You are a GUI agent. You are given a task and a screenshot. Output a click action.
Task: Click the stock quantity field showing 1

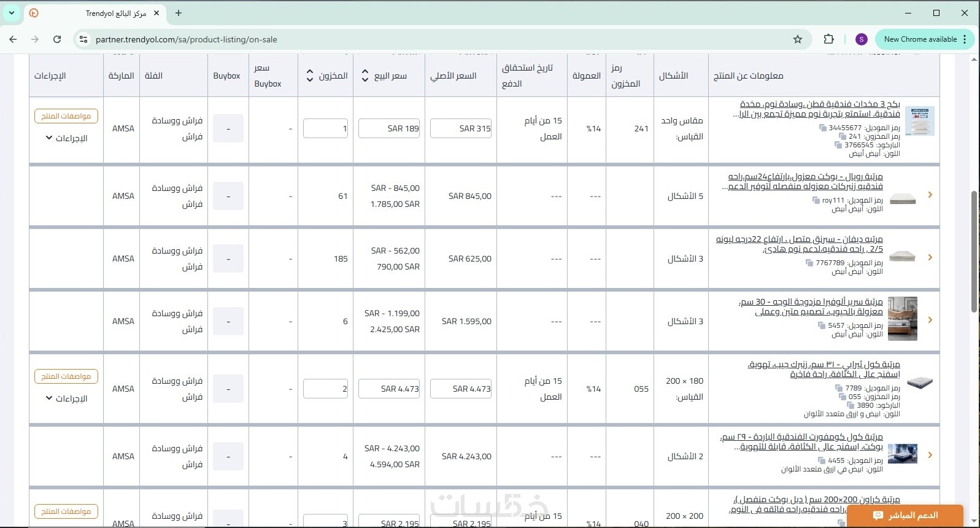pyautogui.click(x=326, y=128)
